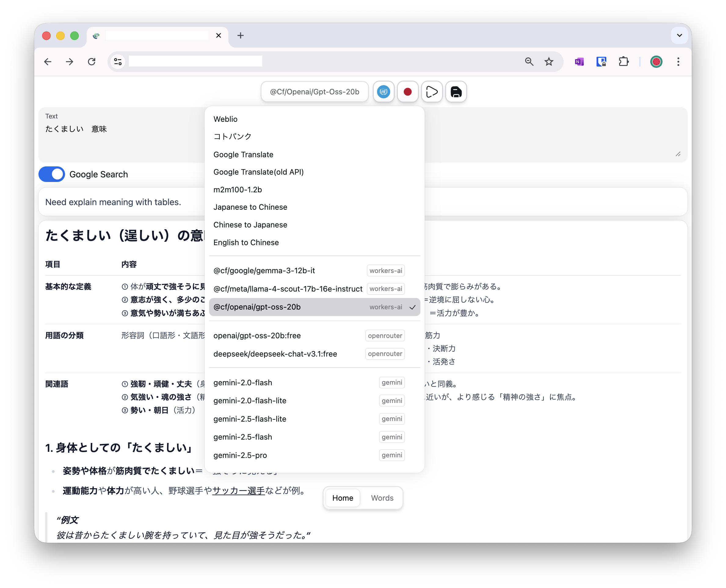Click the blue globe translate icon
The width and height of the screenshot is (726, 588).
point(383,92)
